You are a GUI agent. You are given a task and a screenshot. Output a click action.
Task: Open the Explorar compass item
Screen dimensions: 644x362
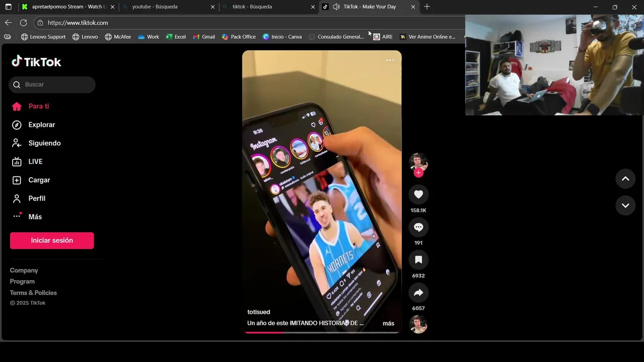coord(33,125)
